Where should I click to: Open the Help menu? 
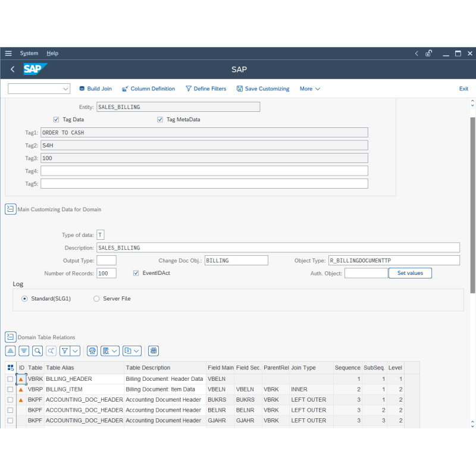(52, 54)
